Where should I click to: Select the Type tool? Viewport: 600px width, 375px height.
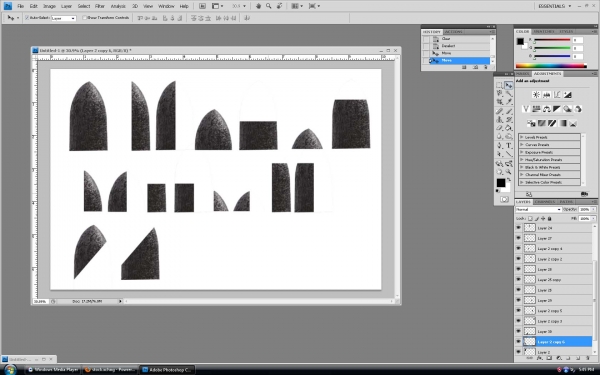click(x=509, y=145)
